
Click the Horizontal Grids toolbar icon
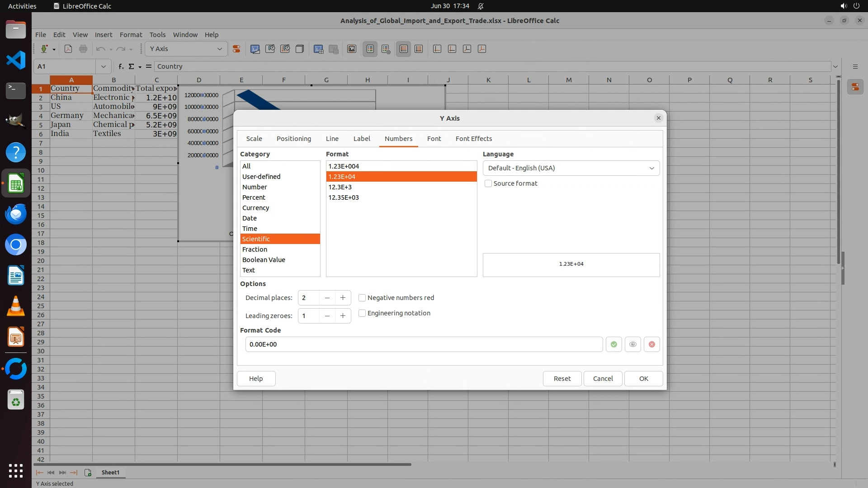click(403, 49)
